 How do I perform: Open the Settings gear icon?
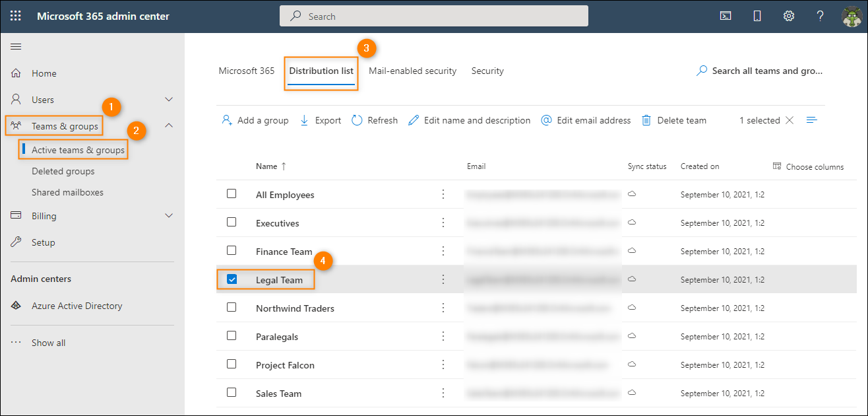coord(789,16)
